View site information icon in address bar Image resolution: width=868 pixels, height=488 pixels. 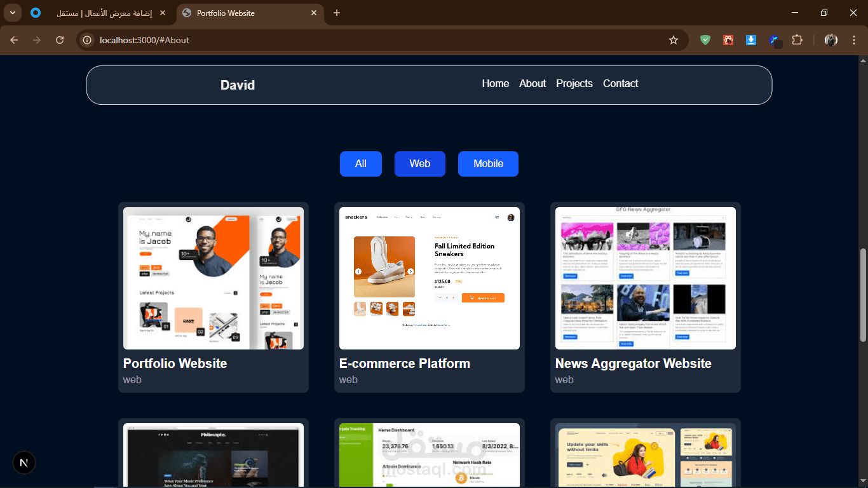pyautogui.click(x=88, y=40)
